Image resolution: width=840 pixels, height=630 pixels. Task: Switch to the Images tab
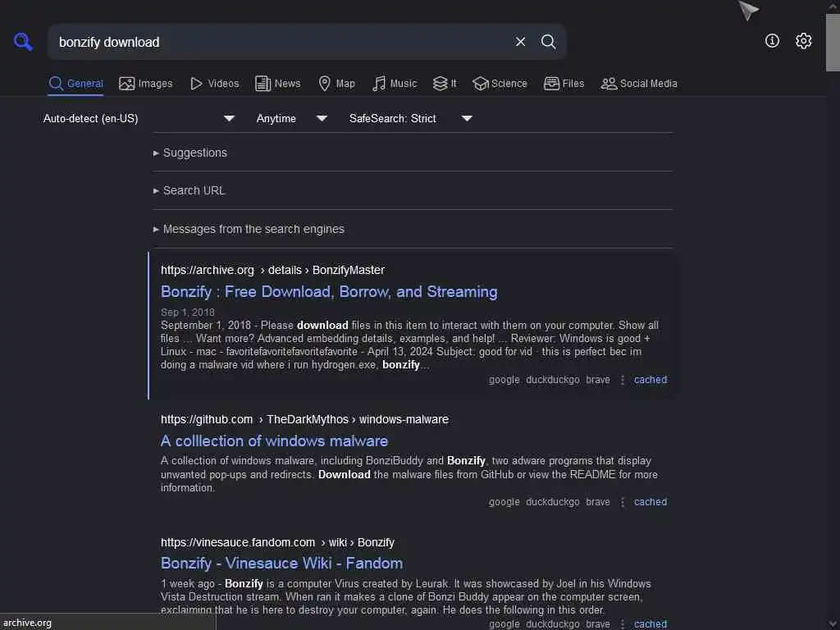(x=146, y=84)
